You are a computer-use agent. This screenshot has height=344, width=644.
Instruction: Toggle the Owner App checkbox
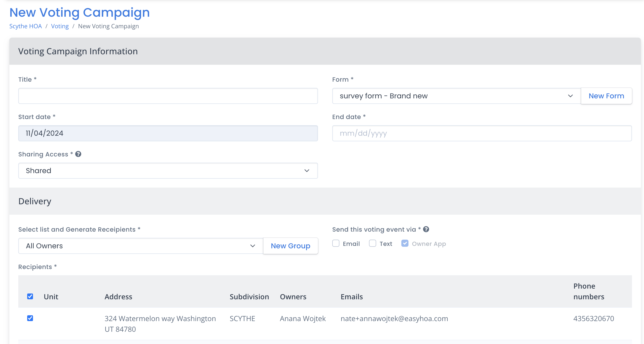click(x=405, y=243)
